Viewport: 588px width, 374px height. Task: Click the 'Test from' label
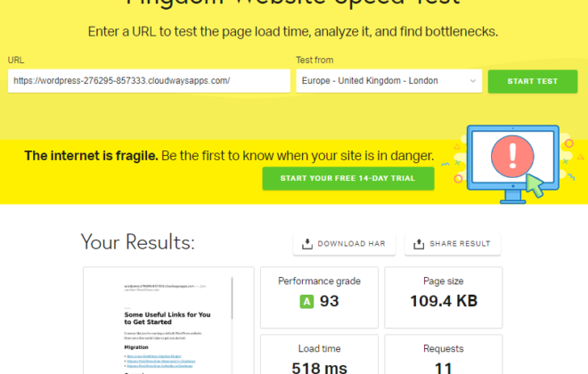pyautogui.click(x=314, y=60)
